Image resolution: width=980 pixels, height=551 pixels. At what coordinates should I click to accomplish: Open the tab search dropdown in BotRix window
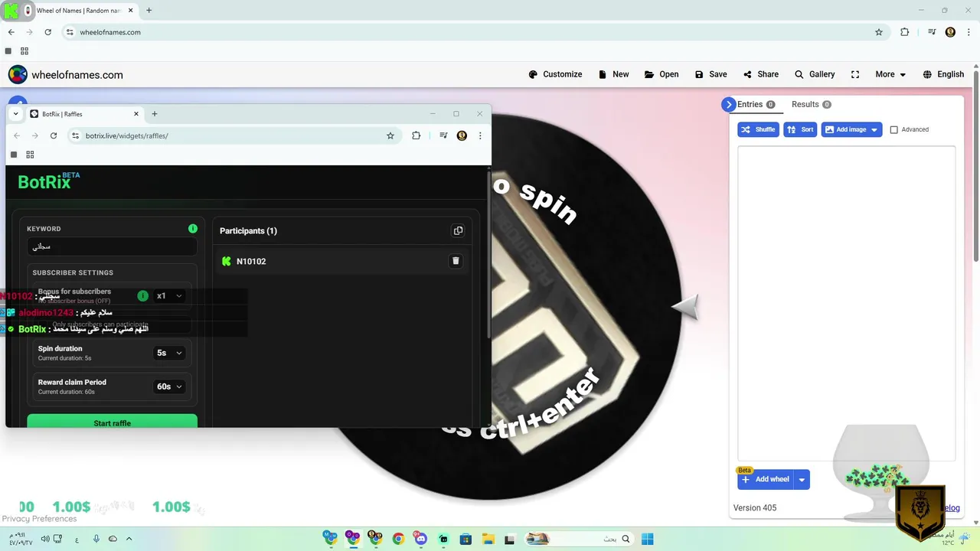pos(15,114)
